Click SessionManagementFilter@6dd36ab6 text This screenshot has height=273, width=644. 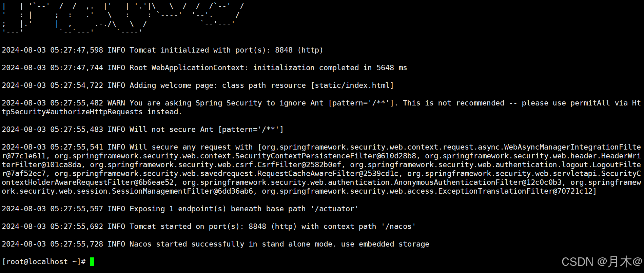tap(182, 191)
